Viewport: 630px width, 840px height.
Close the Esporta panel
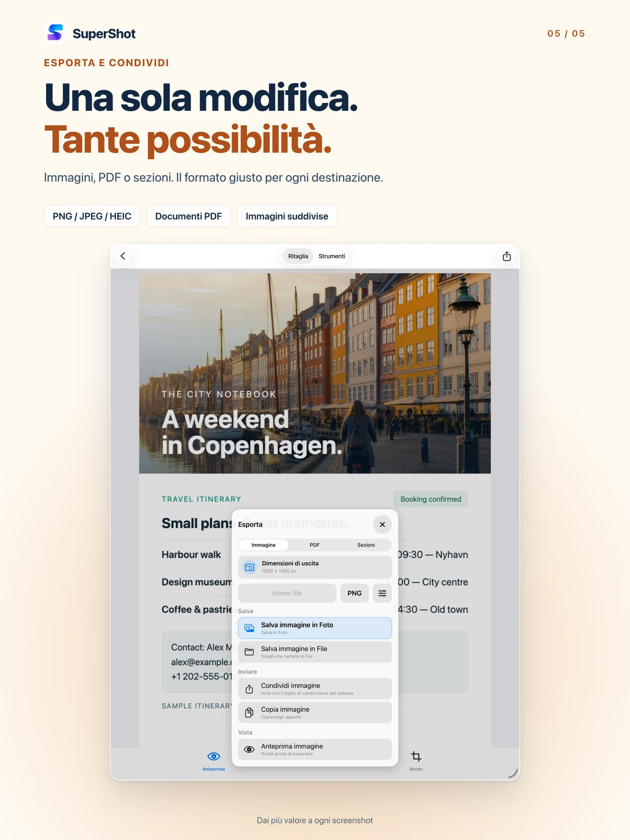[382, 524]
